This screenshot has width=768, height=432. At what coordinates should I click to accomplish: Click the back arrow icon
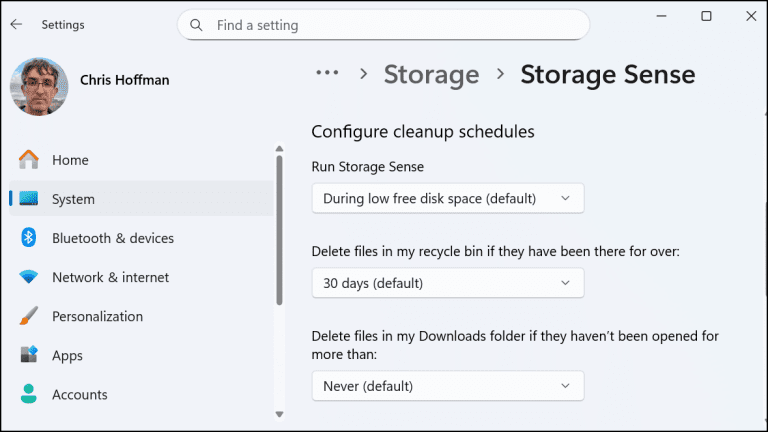(x=16, y=25)
